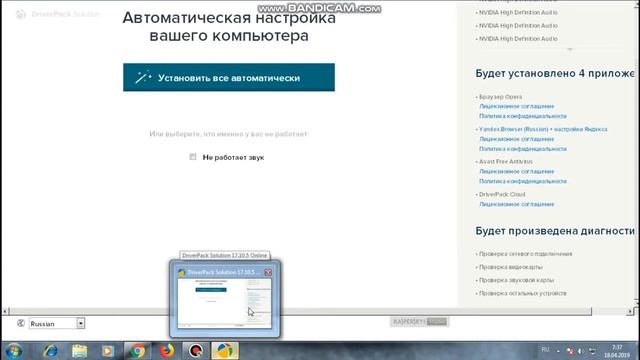The height and width of the screenshot is (360, 640).
Task: Click the globe icon beside language selector
Action: coord(21,323)
